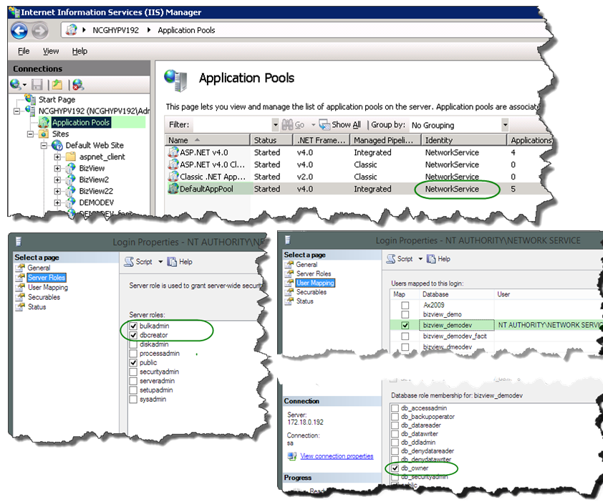Click the Filter text input field
The width and height of the screenshot is (603, 501).
click(232, 125)
